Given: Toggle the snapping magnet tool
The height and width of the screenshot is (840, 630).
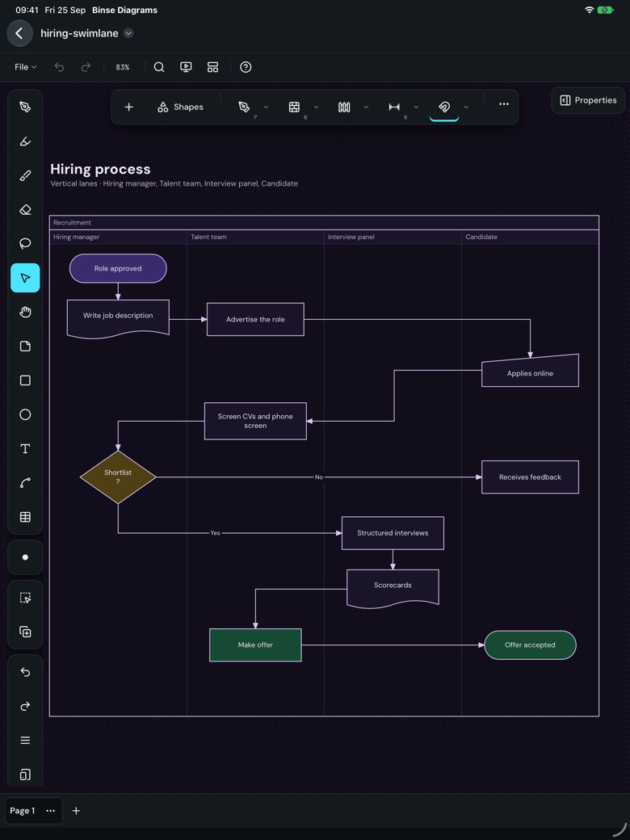Looking at the screenshot, I should pos(444,107).
